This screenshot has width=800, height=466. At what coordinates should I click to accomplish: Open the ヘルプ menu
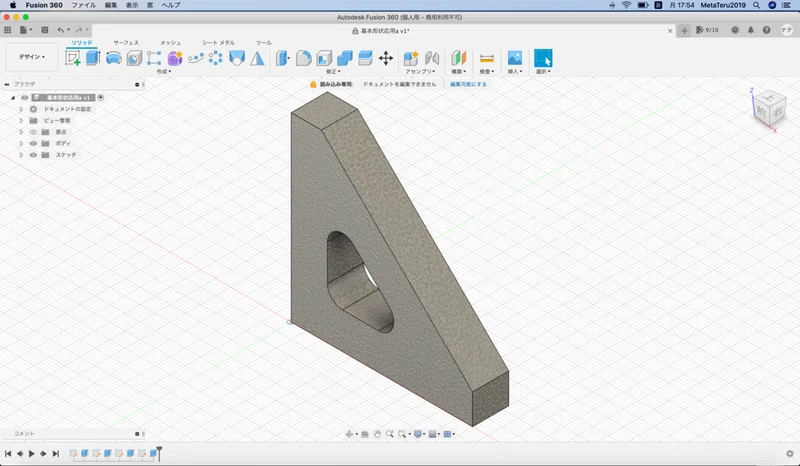(170, 5)
